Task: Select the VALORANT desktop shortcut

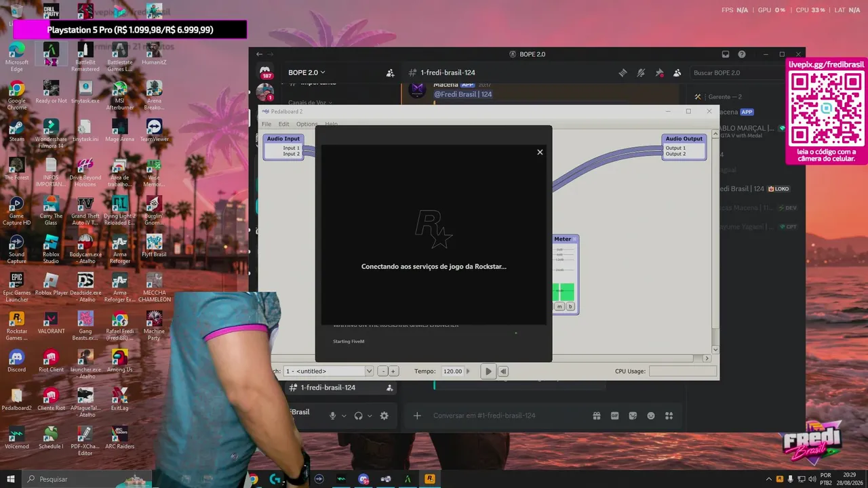Action: (x=51, y=323)
